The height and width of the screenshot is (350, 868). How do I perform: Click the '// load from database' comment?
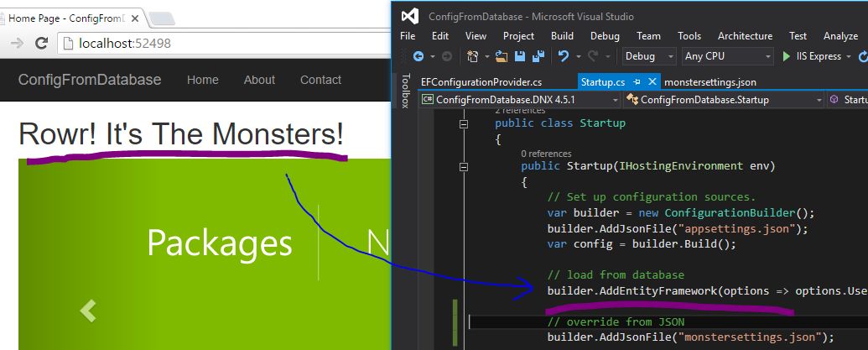[616, 274]
